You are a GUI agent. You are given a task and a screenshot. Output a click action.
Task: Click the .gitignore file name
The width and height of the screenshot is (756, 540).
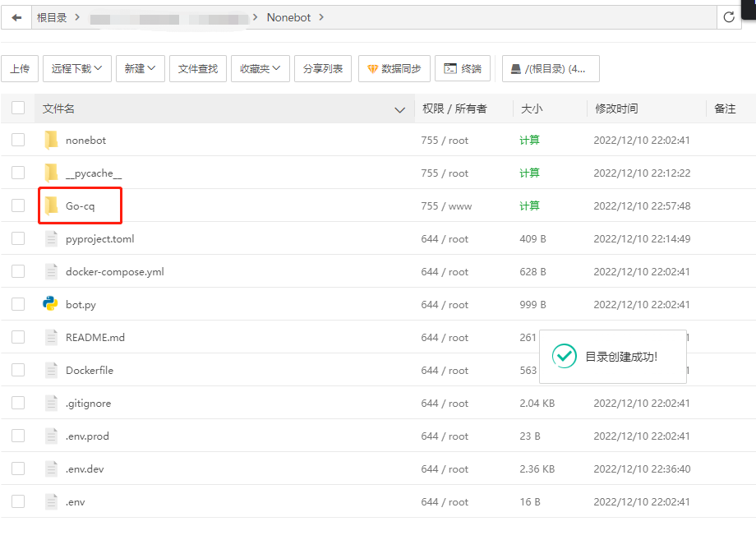[x=88, y=404]
